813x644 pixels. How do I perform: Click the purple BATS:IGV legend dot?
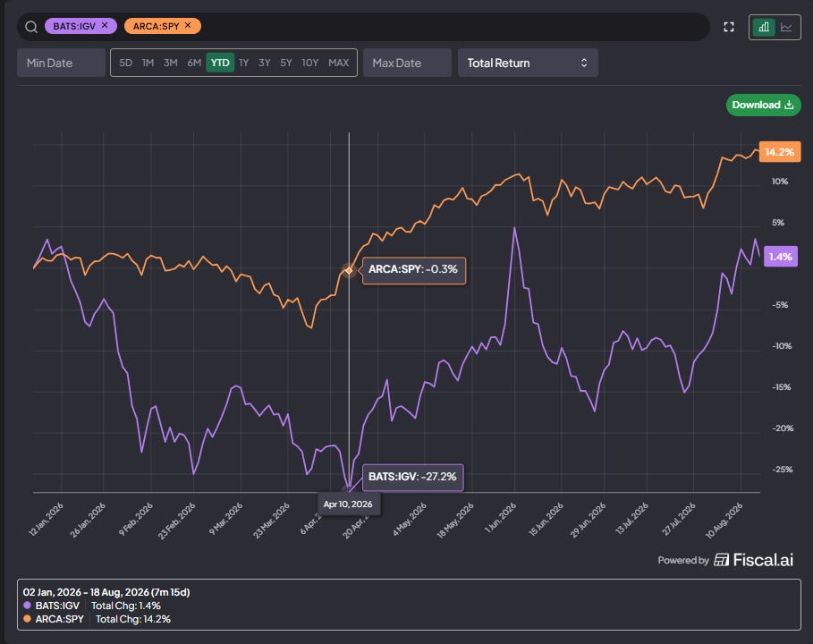click(27, 606)
